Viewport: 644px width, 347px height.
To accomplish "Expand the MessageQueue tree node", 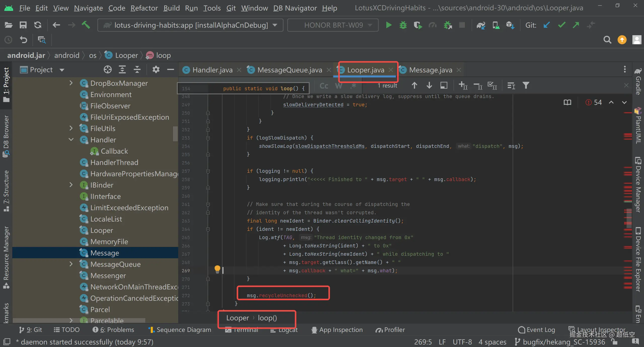I will tap(71, 264).
